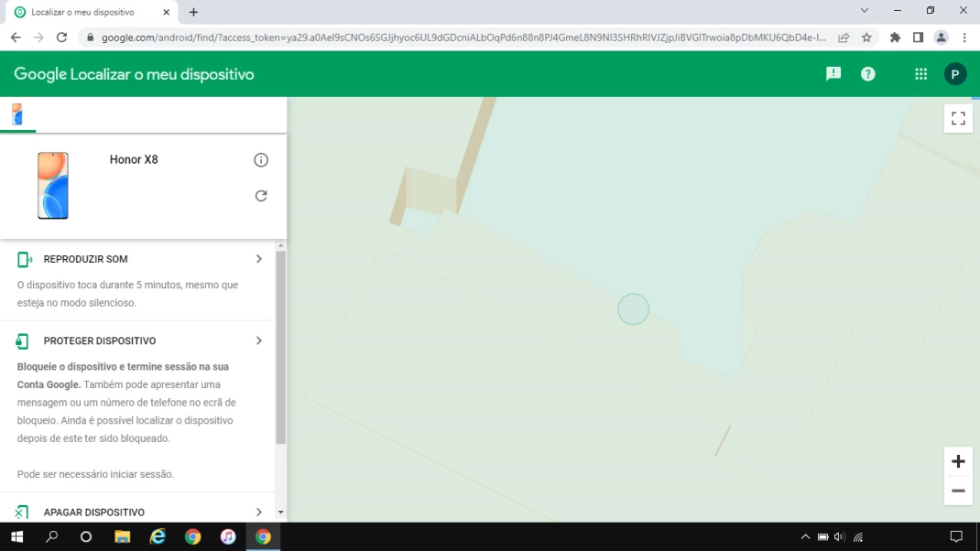Open the help question mark icon

tap(868, 74)
